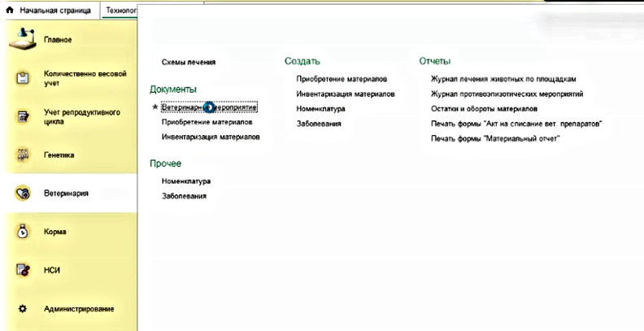Click the favorite star beside Ветеринарное мероприятие
This screenshot has width=644, height=331.
(x=154, y=107)
